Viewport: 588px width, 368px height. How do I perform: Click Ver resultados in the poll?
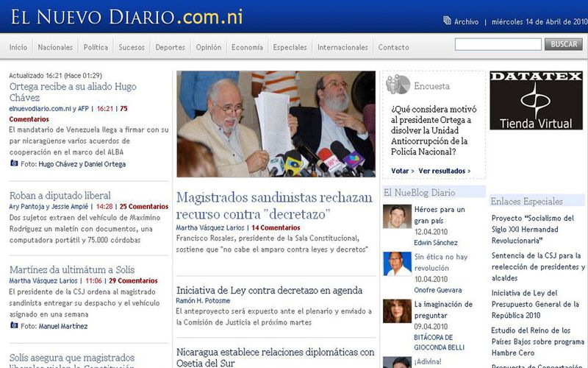pos(442,171)
